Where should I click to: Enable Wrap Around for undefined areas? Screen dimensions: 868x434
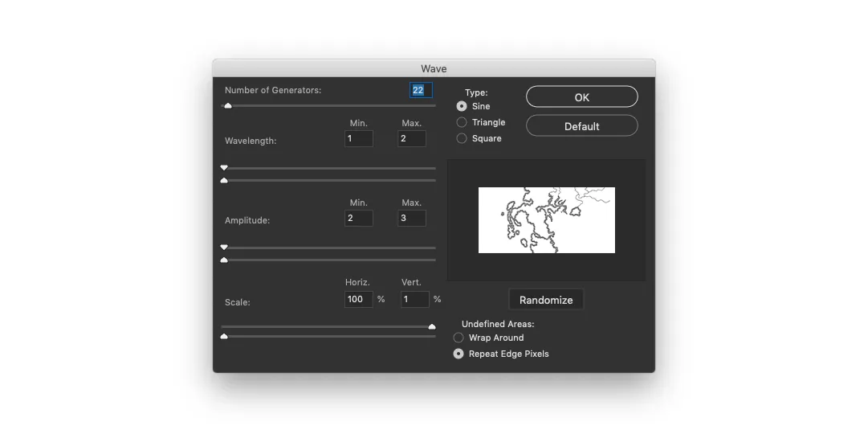tap(458, 338)
